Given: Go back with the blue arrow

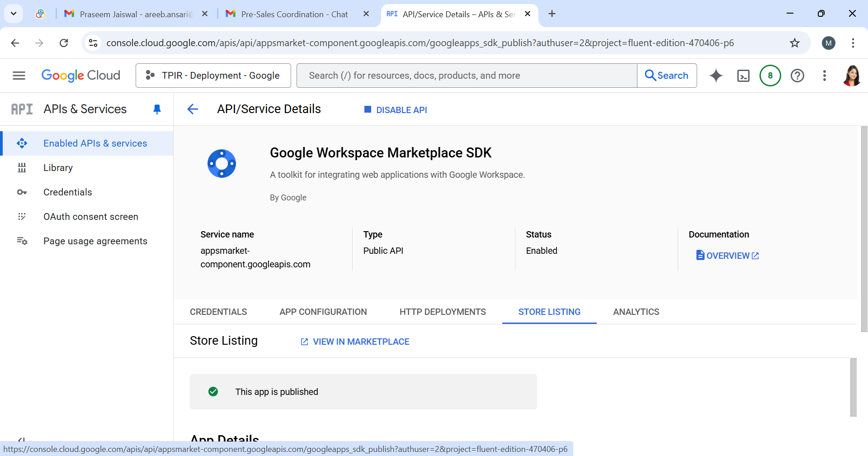Looking at the screenshot, I should (x=193, y=109).
